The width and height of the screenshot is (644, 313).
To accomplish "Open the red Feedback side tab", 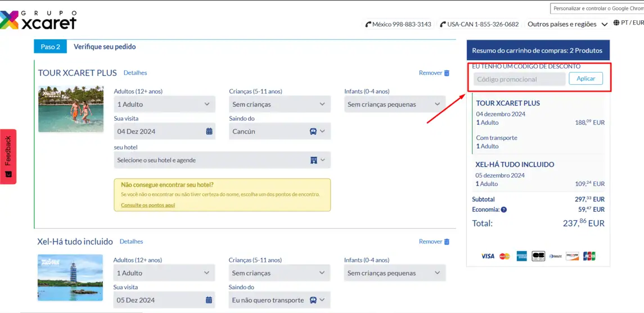I will click(8, 157).
